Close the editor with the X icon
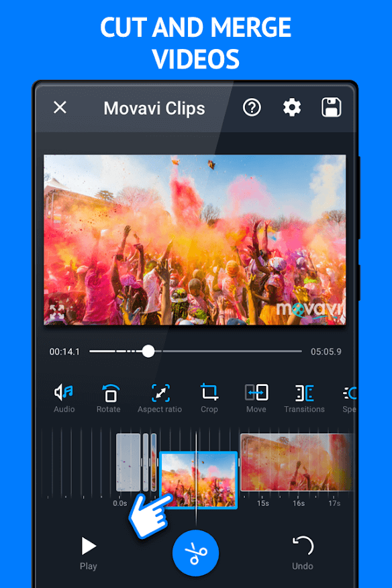392x588 pixels. click(60, 107)
